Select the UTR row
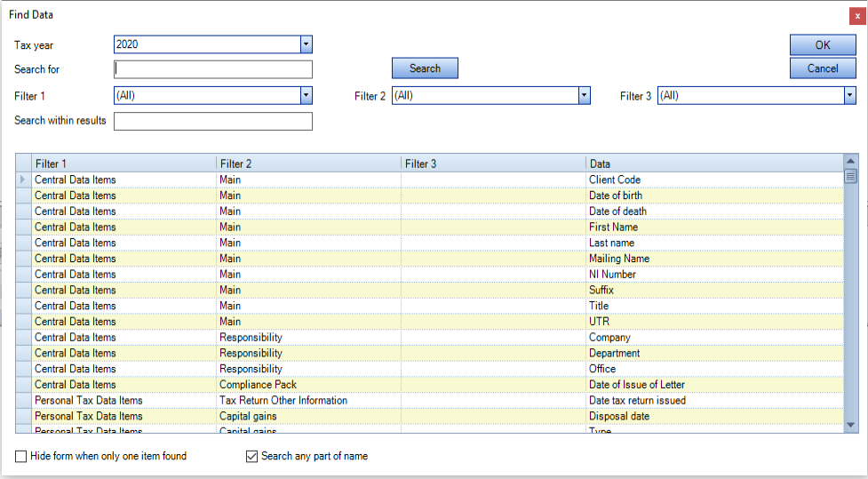 point(429,322)
